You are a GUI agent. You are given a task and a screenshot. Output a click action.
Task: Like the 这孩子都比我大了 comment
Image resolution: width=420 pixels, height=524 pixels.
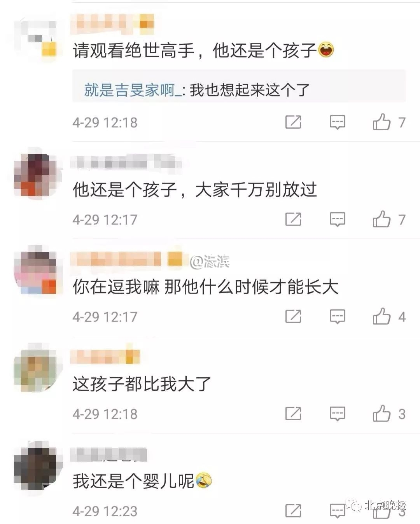[x=381, y=414]
